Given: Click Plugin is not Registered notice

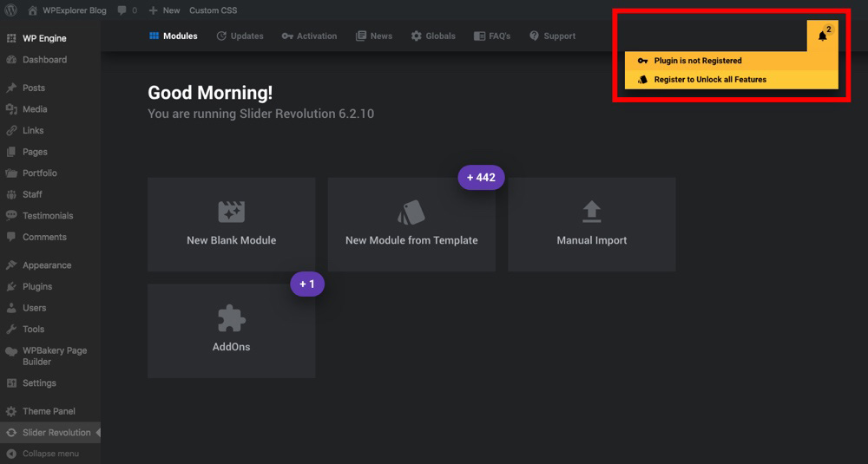Looking at the screenshot, I should [731, 61].
